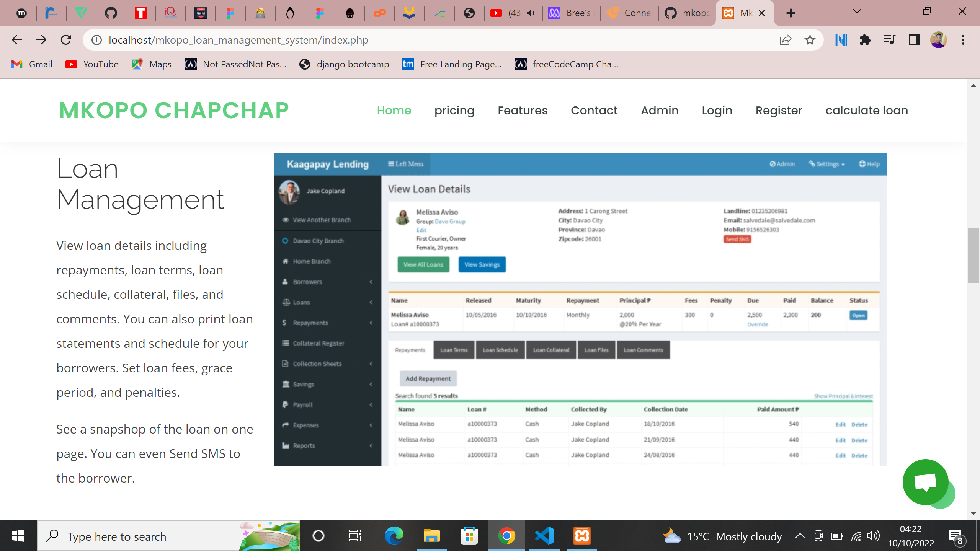Select the Reports sidebar icon
Image resolution: width=980 pixels, height=551 pixels.
click(x=285, y=445)
